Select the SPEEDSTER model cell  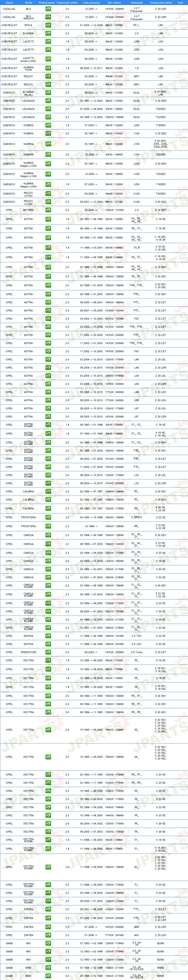[x=28, y=652]
